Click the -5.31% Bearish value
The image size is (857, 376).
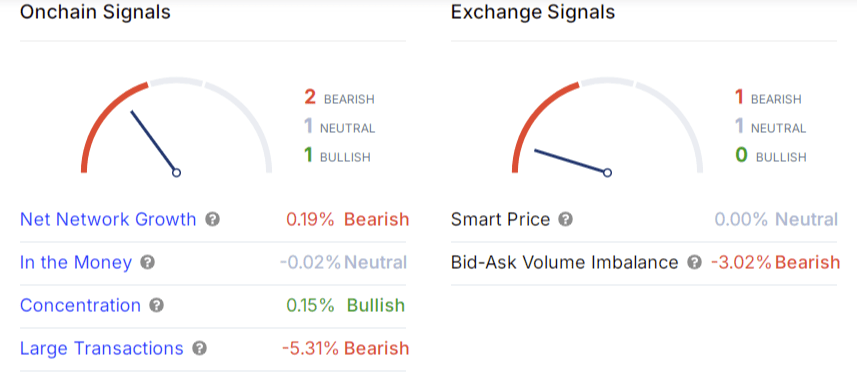345,348
